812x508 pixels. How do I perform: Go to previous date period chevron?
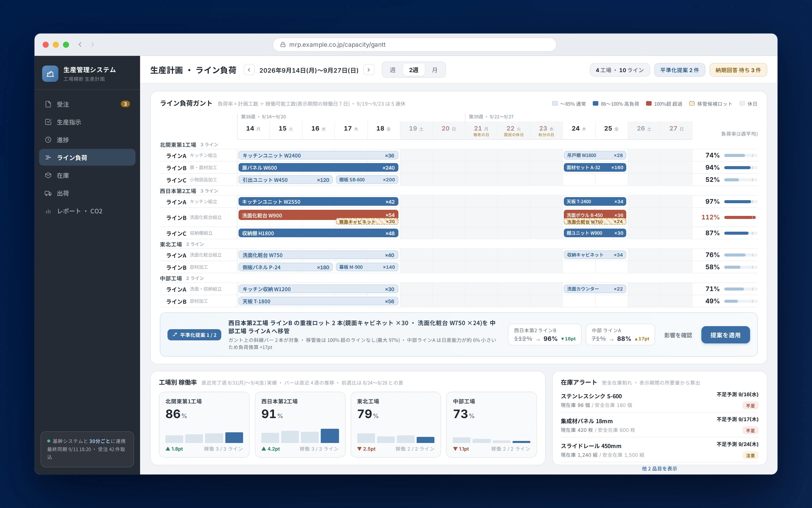249,70
